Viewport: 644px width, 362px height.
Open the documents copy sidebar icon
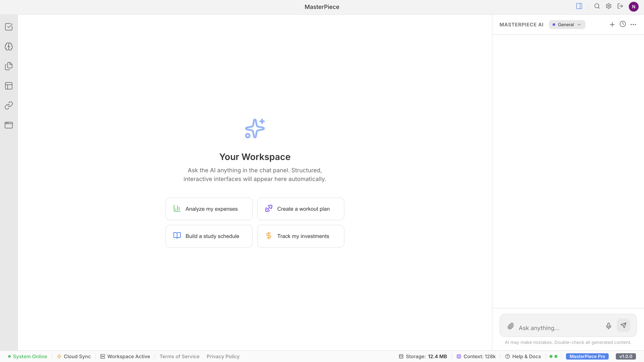click(9, 66)
